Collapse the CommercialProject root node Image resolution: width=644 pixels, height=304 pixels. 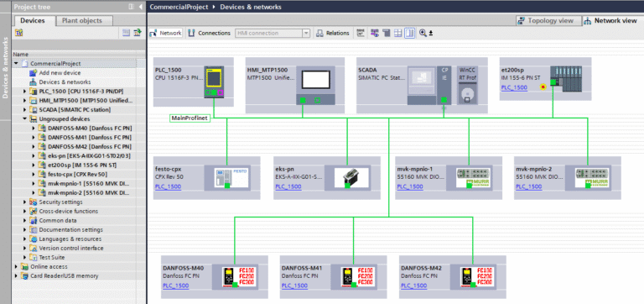pos(16,64)
